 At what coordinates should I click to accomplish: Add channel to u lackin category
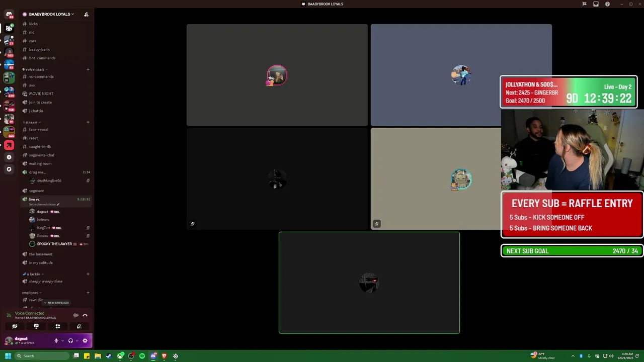88,274
